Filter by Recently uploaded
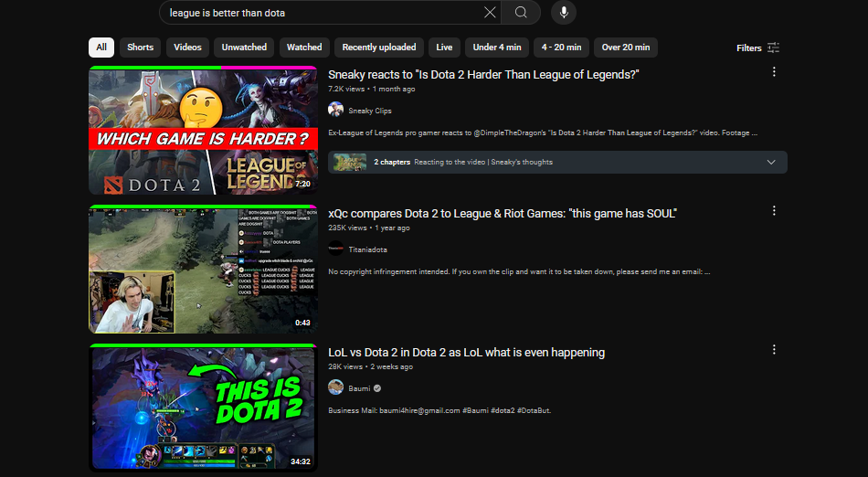This screenshot has width=868, height=477. tap(379, 48)
